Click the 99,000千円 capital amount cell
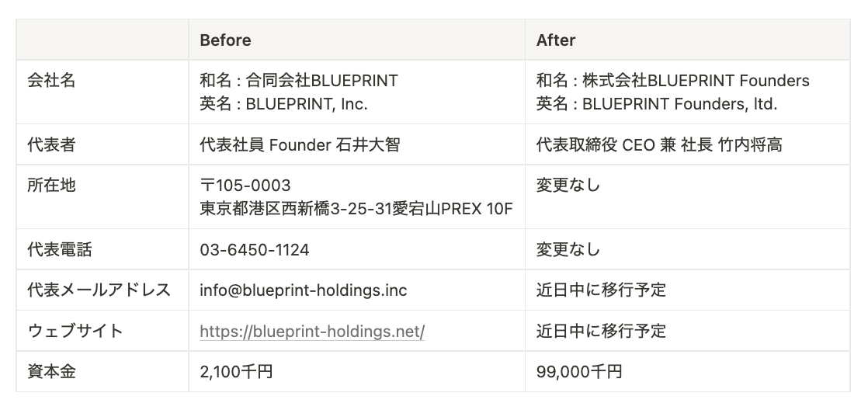The height and width of the screenshot is (410, 868). [578, 372]
